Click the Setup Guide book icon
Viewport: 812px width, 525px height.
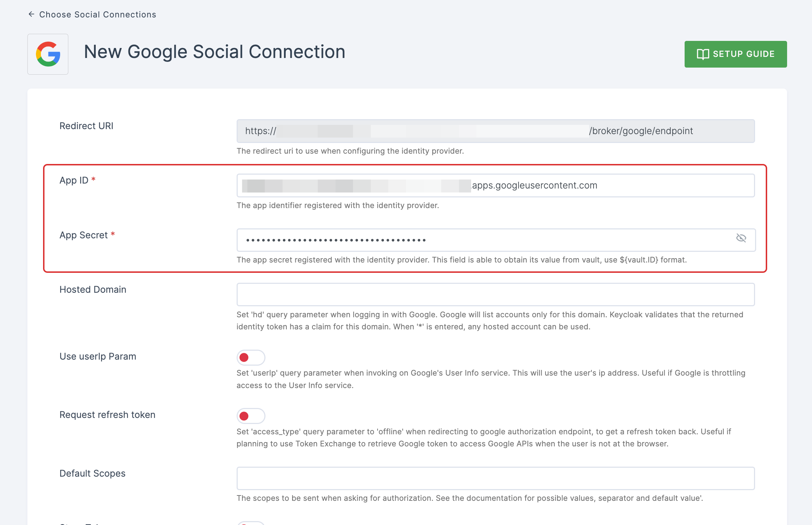(x=703, y=54)
